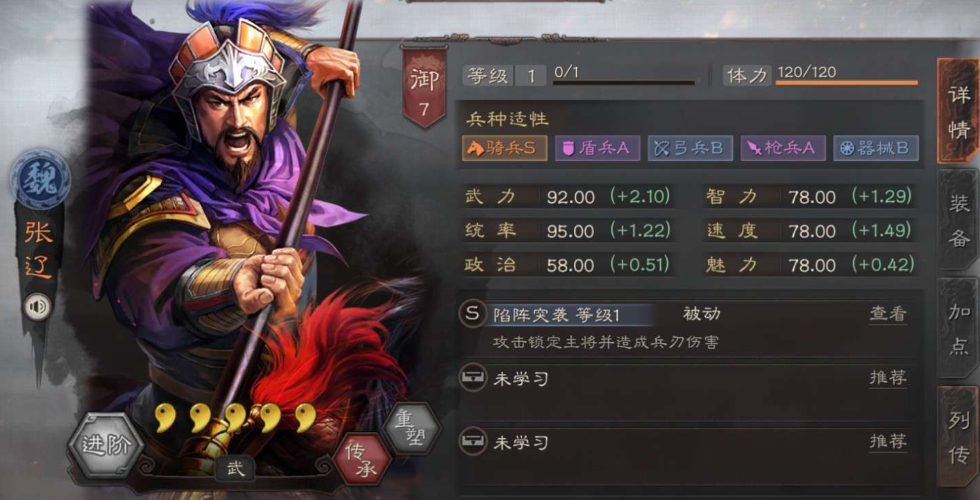Select the 重塑 hexagon button

411,429
